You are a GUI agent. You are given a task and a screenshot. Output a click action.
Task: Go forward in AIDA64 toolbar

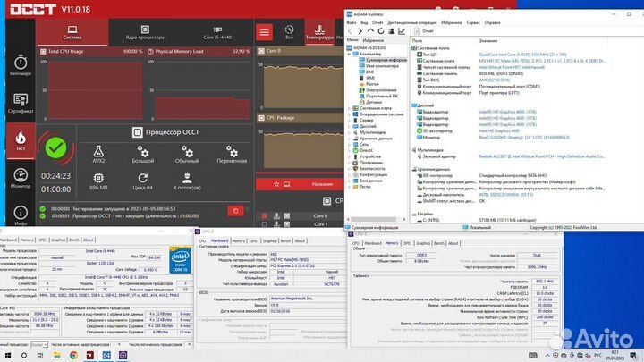pyautogui.click(x=360, y=31)
